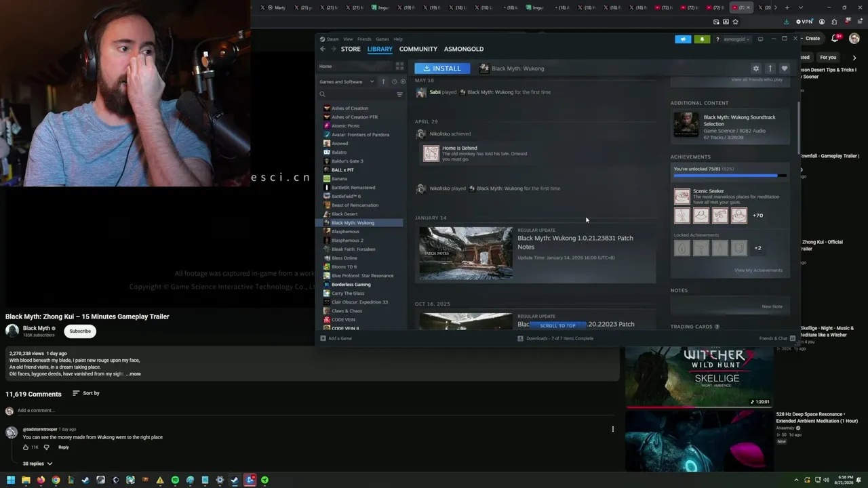Click the upward arrow icon beside settings gear
Viewport: 868px width, 488px height.
click(x=770, y=68)
